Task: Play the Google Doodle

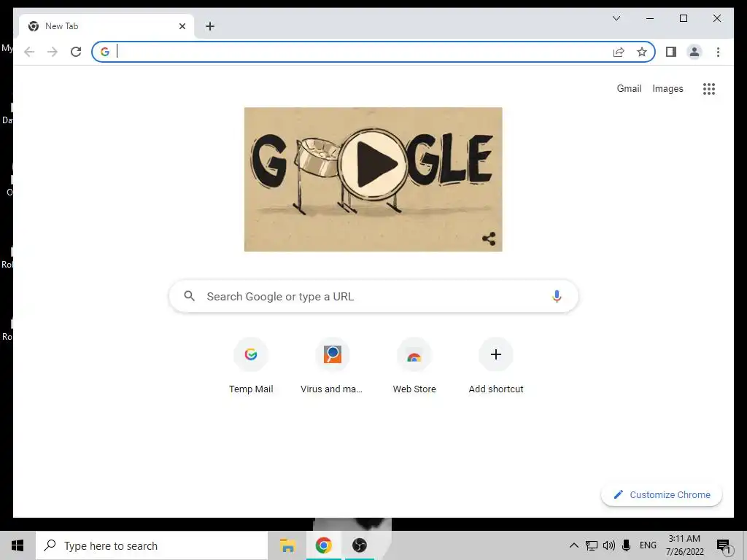Action: pyautogui.click(x=374, y=163)
